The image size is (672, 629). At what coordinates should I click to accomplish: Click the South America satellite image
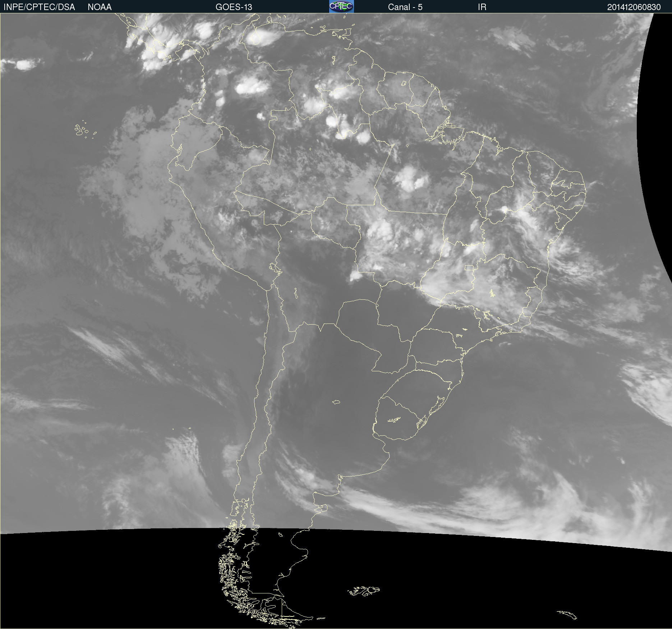click(336, 321)
